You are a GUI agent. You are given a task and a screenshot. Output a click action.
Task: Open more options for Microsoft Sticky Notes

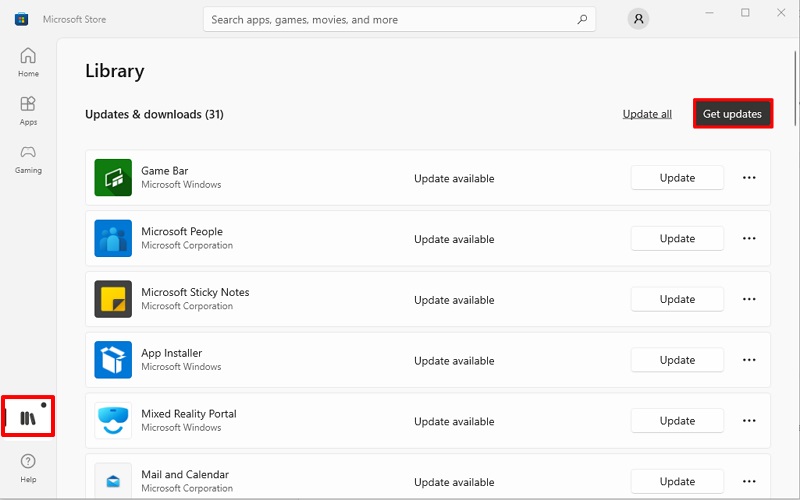(749, 299)
